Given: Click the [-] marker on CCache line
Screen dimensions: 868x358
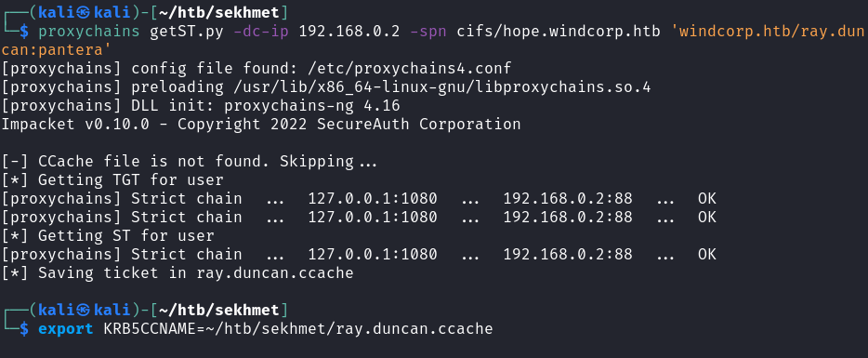Looking at the screenshot, I should (15, 162).
